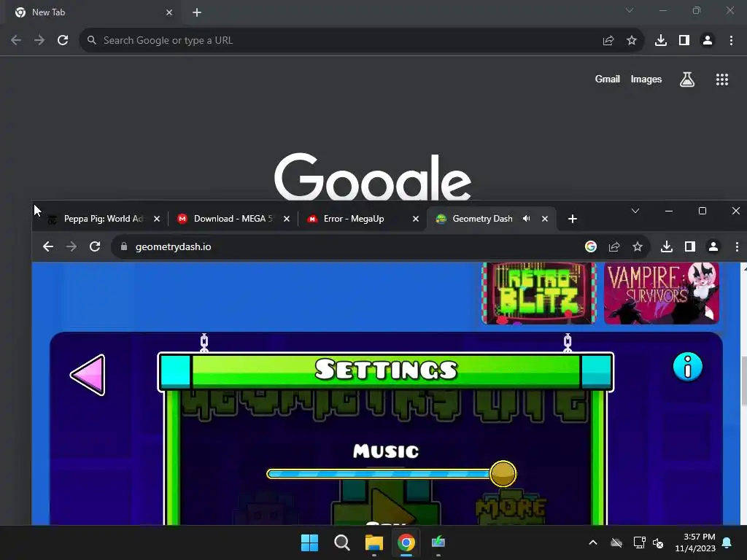The width and height of the screenshot is (747, 560).
Task: Open Google apps grid icon
Action: pos(722,79)
